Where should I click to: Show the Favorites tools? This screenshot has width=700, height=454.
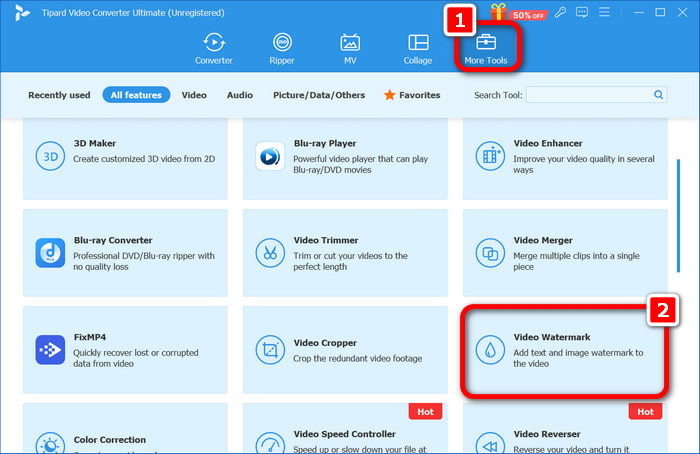(412, 95)
